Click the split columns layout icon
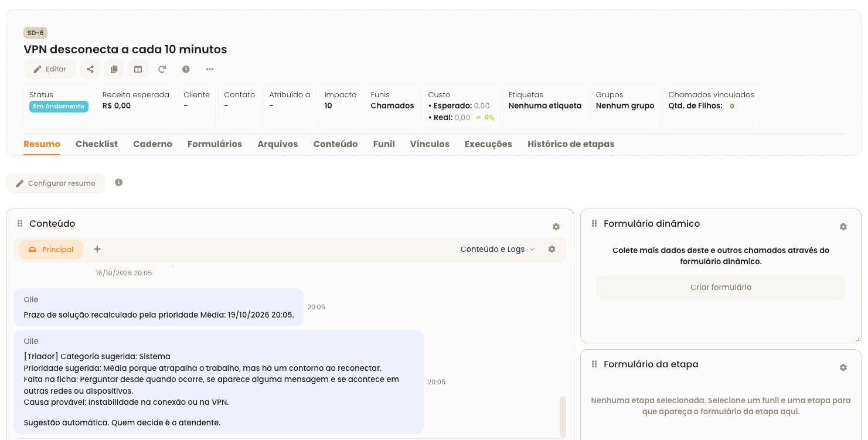The image size is (868, 440). click(138, 69)
